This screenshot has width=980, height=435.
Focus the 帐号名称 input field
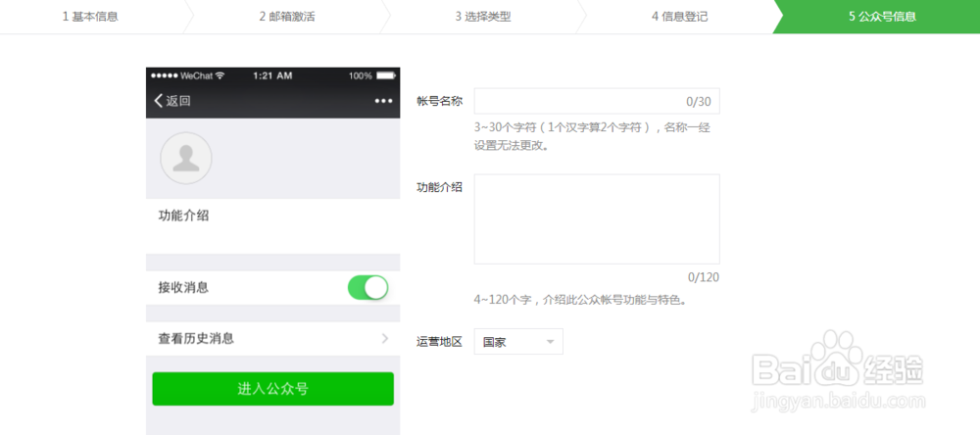coord(597,101)
